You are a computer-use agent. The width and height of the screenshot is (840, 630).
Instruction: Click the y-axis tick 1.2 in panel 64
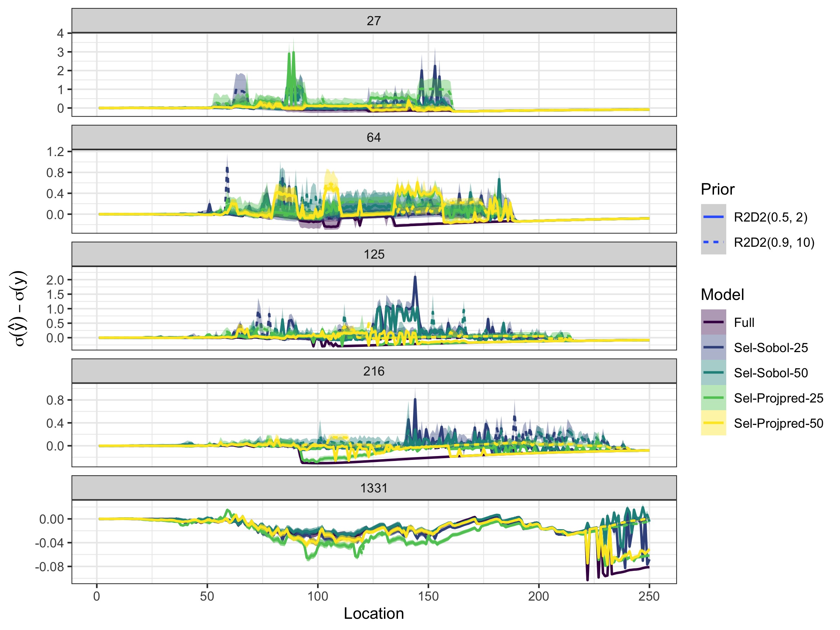coord(55,152)
